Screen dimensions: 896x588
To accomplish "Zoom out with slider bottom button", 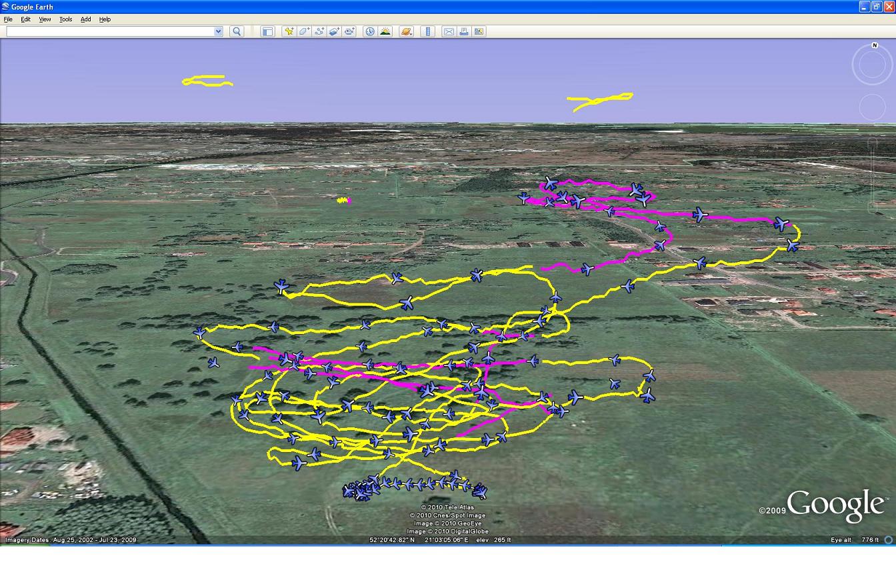I will (873, 207).
